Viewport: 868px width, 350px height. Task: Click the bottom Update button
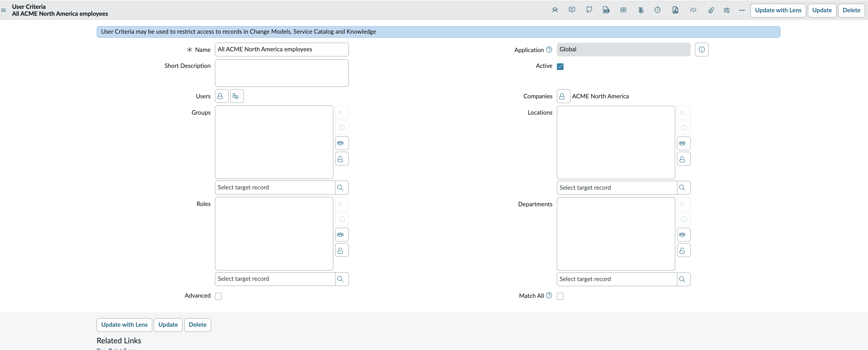168,325
